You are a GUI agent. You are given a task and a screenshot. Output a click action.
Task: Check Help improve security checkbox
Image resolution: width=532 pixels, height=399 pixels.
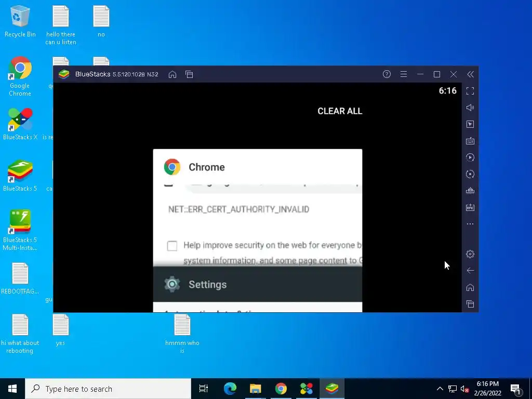pos(172,246)
